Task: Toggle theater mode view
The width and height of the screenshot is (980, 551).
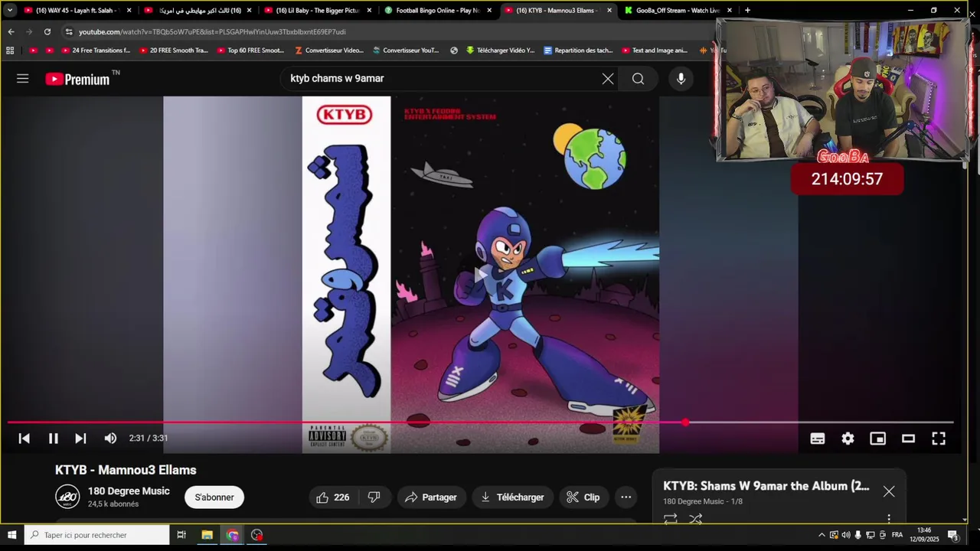Action: click(908, 439)
